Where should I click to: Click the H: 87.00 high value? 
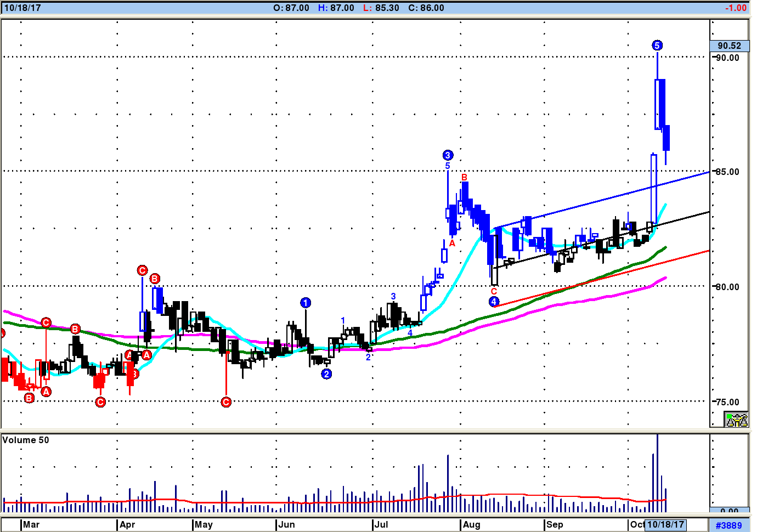coord(336,8)
